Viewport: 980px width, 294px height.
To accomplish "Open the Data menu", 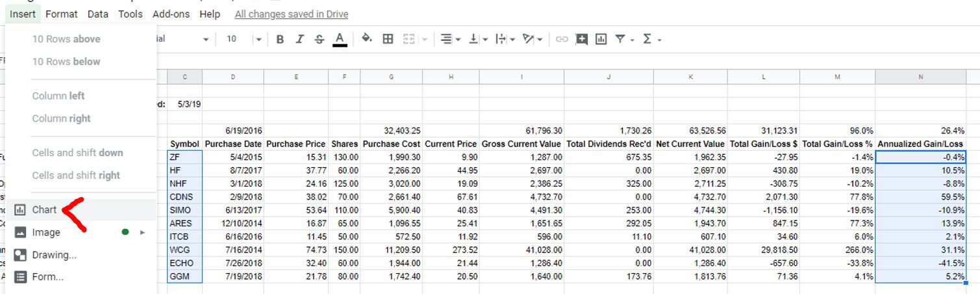I will (x=97, y=14).
